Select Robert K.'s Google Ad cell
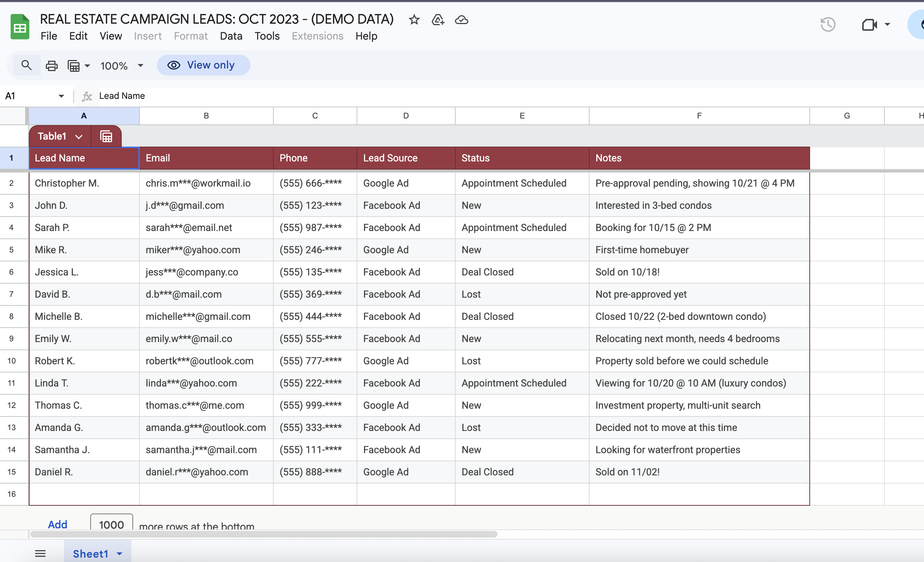Viewport: 924px width, 562px height. click(x=406, y=361)
